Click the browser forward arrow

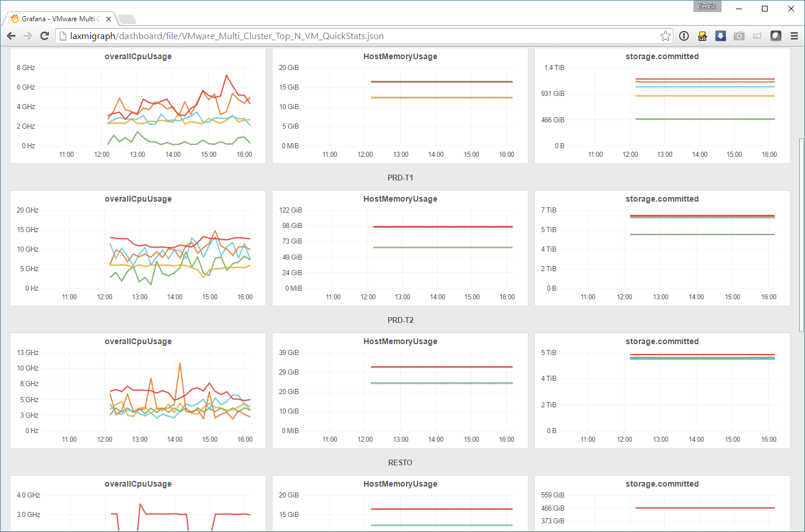28,36
